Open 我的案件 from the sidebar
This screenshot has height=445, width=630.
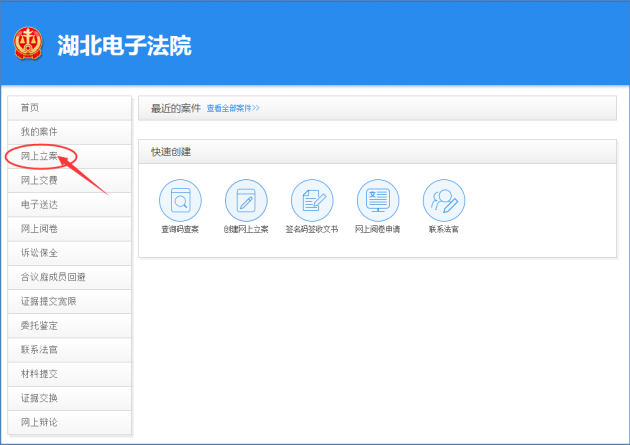(x=69, y=132)
